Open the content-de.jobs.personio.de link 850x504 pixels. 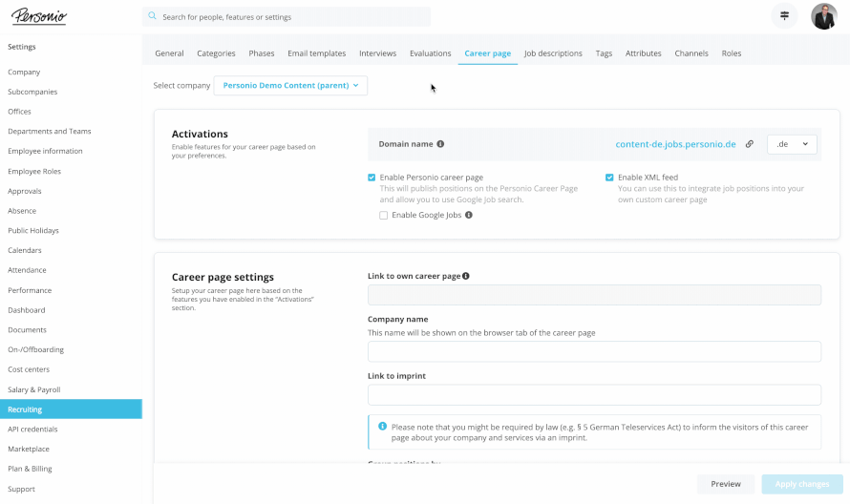pyautogui.click(x=675, y=144)
